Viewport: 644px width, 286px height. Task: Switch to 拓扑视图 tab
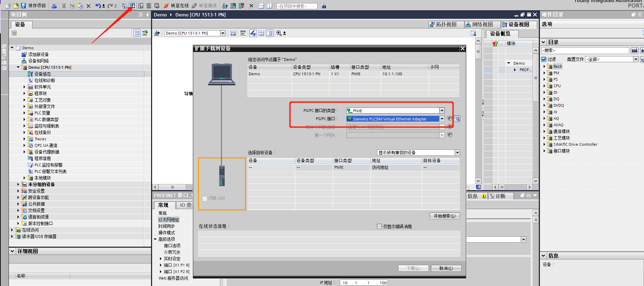click(446, 24)
